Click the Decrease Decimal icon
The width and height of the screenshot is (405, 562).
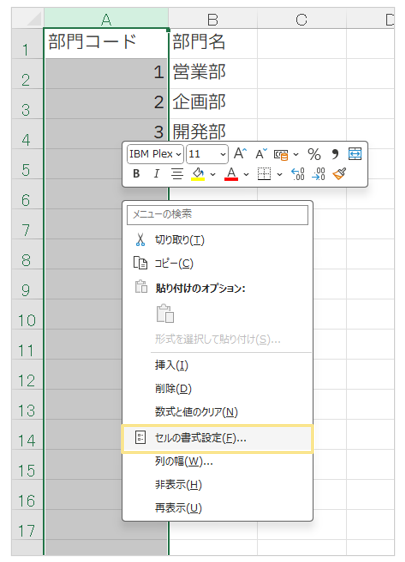[x=319, y=174]
